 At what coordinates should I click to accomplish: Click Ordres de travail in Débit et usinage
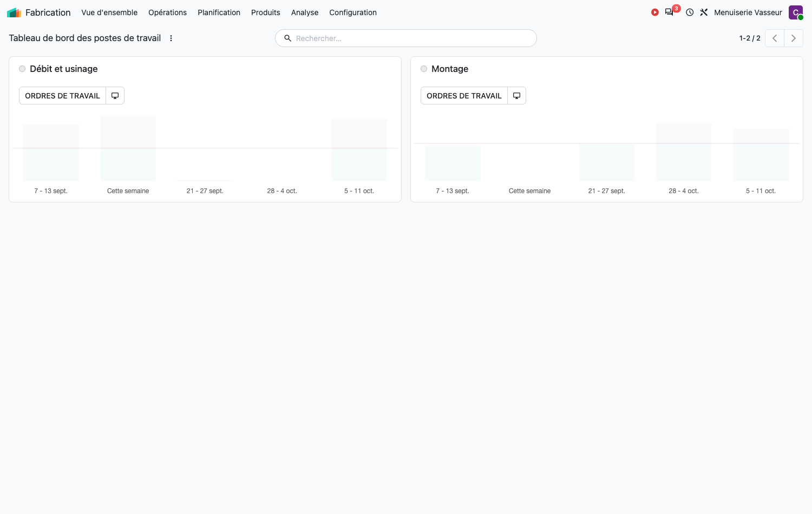point(63,96)
